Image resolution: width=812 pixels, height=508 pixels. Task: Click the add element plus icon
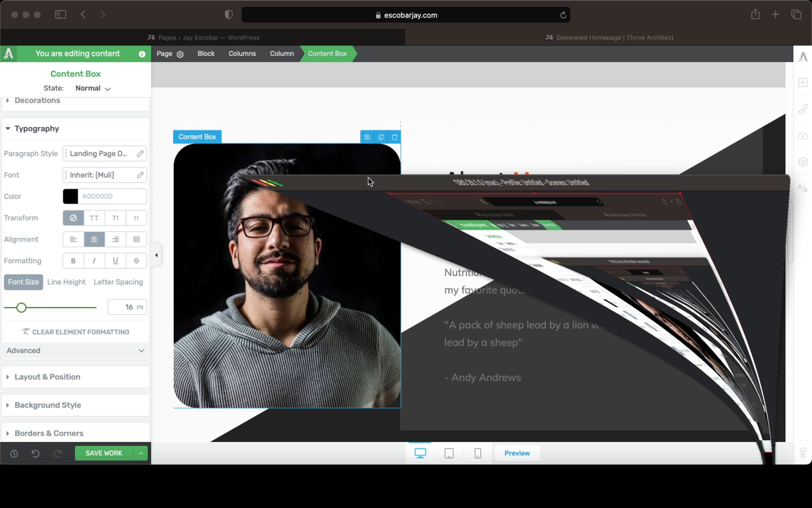point(803,82)
